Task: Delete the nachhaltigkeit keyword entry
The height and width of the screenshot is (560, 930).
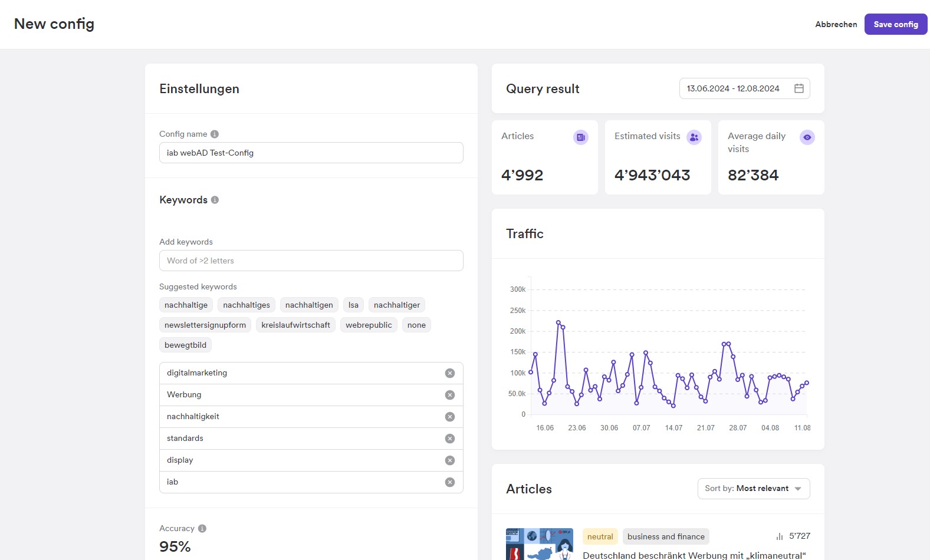Action: (449, 417)
